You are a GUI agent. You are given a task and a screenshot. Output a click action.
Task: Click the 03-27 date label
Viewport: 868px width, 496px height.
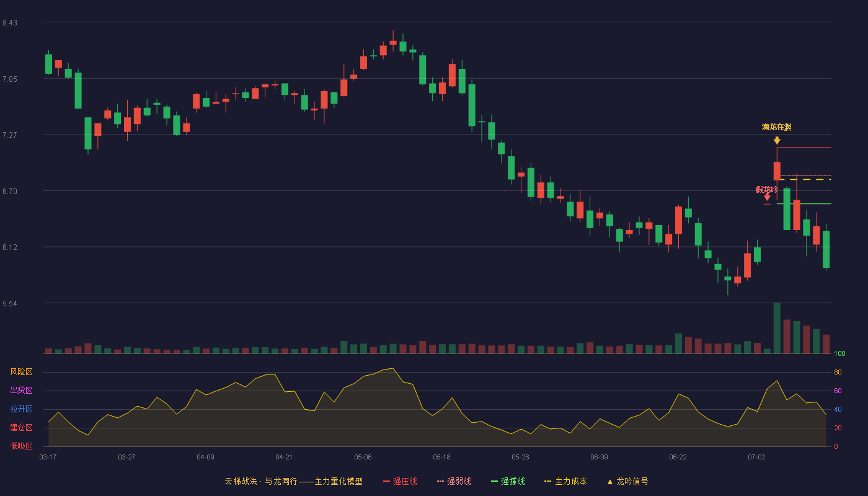[126, 457]
